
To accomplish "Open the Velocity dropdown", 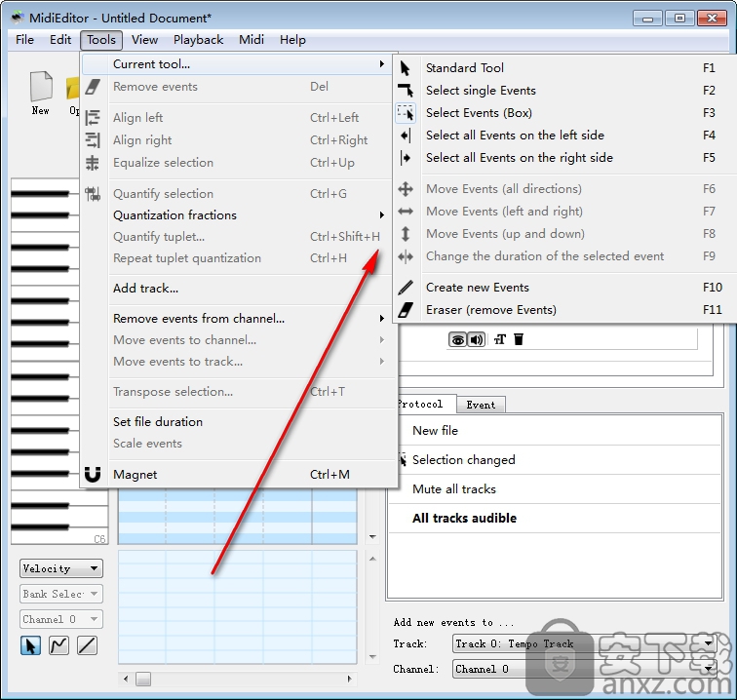I will [61, 568].
